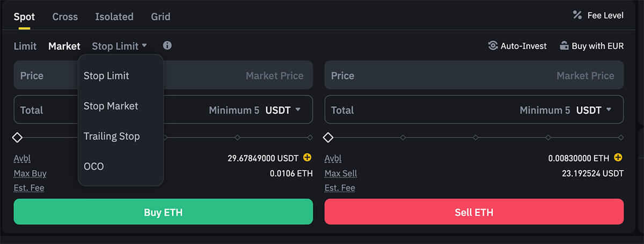The height and width of the screenshot is (244, 644).
Task: Choose Trailing Stop from the dropdown menu
Action: click(x=112, y=136)
